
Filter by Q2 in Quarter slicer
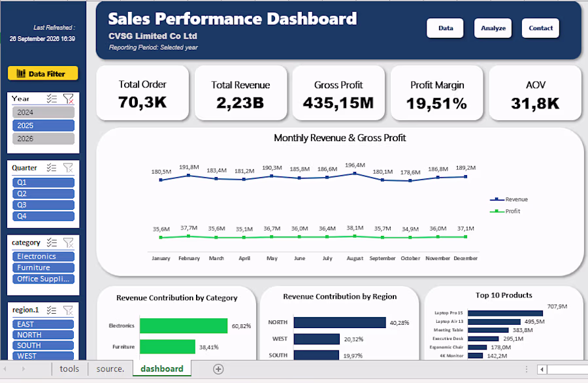[44, 194]
